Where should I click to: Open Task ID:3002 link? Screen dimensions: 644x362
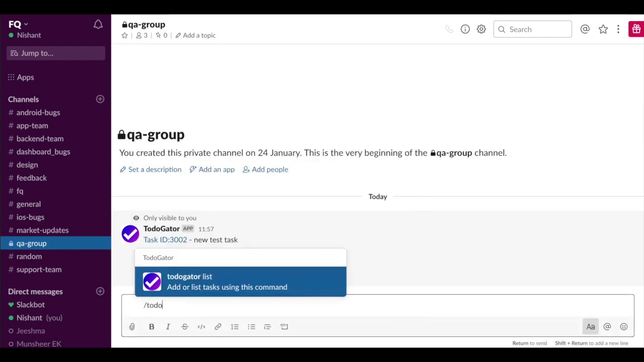[x=165, y=240]
